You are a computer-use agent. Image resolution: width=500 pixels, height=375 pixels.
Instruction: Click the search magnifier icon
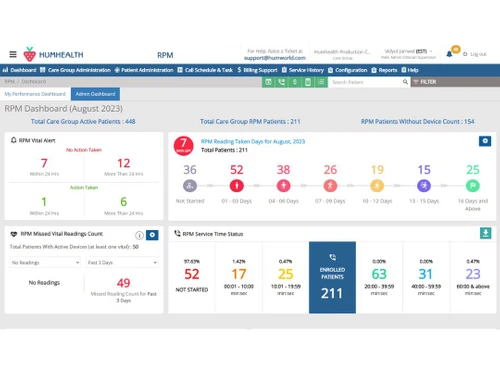click(x=405, y=82)
